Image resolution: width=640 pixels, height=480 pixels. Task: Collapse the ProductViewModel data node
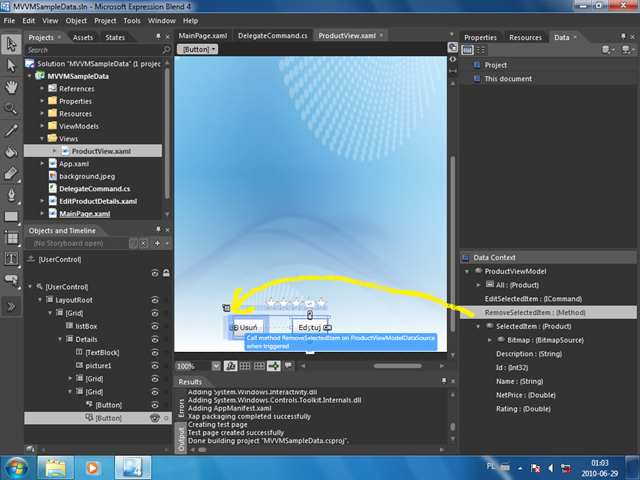click(x=467, y=271)
